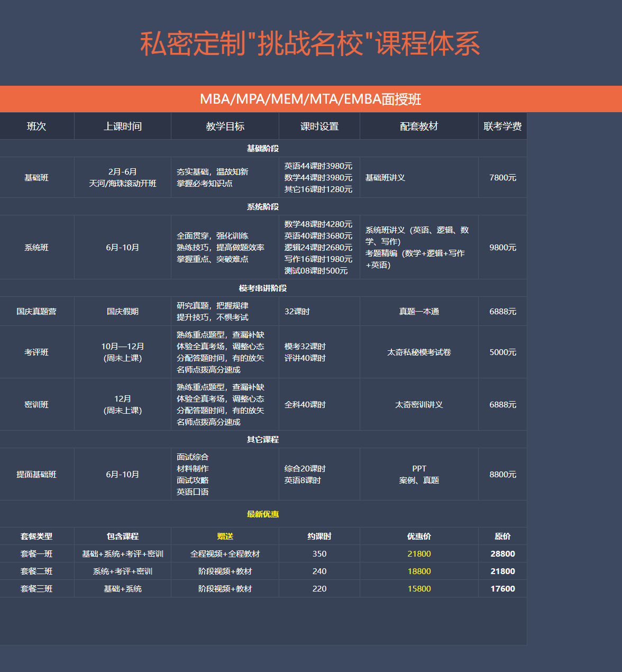This screenshot has width=622, height=672.
Task: Click the yellow 最新优惠 heading
Action: click(263, 514)
